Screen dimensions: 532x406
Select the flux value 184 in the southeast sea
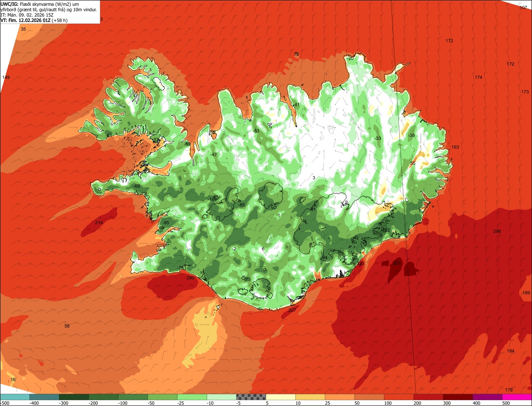pos(510,351)
